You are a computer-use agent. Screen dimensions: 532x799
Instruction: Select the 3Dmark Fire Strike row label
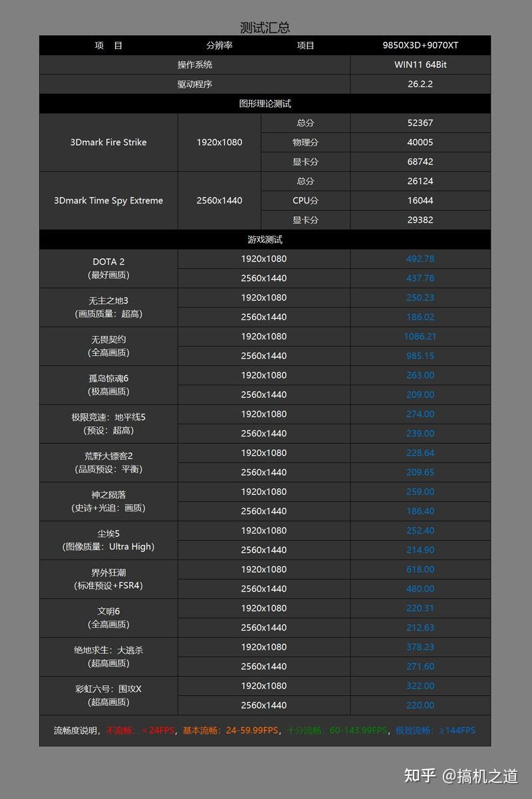108,142
